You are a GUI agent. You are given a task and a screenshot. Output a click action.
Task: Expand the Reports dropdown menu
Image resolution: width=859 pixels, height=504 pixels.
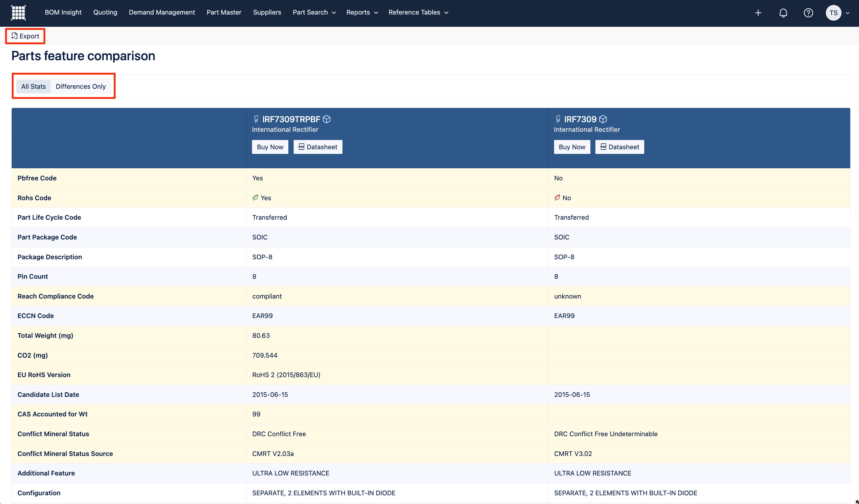pyautogui.click(x=362, y=13)
